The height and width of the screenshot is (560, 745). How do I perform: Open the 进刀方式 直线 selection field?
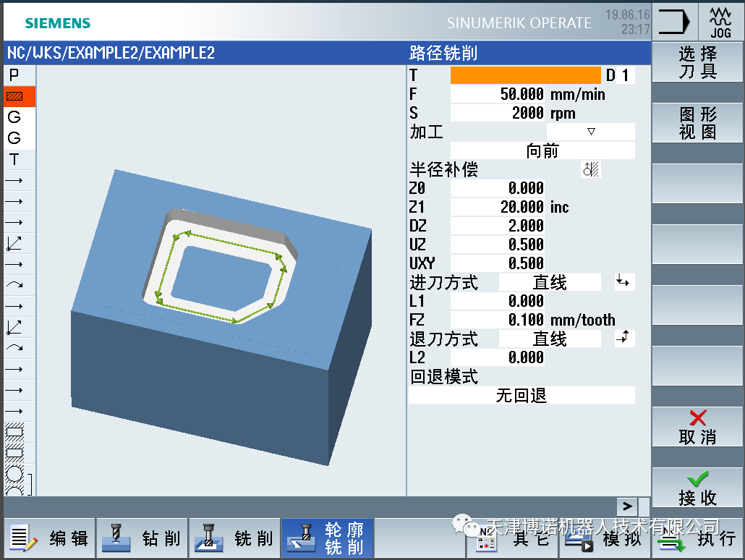tap(550, 283)
